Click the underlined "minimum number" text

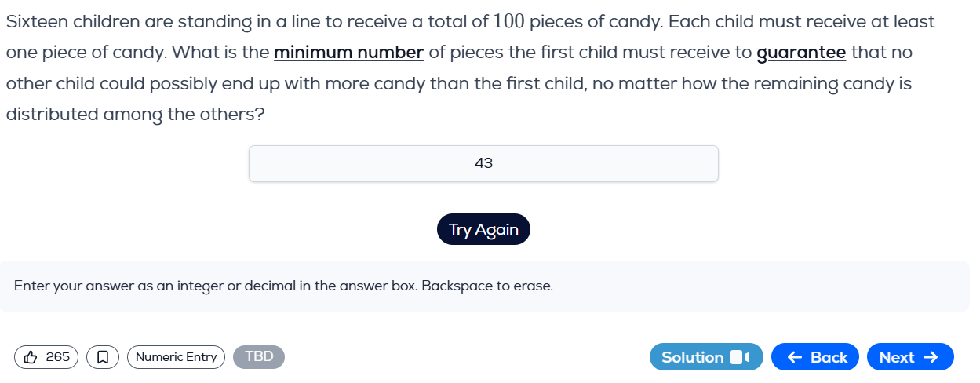[x=349, y=53]
